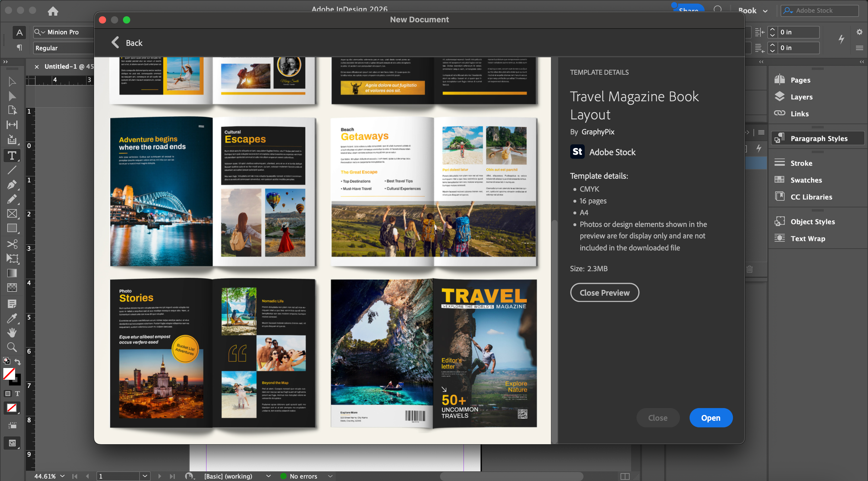Click the Close Preview button
The width and height of the screenshot is (868, 481).
click(x=605, y=292)
